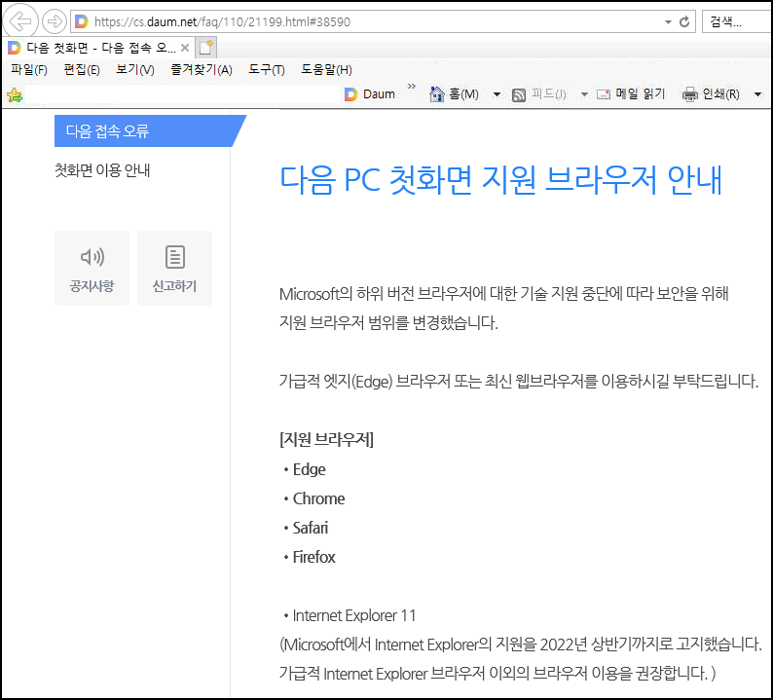Viewport: 773px width, 700px height.
Task: Click the Edge list item
Action: (309, 469)
